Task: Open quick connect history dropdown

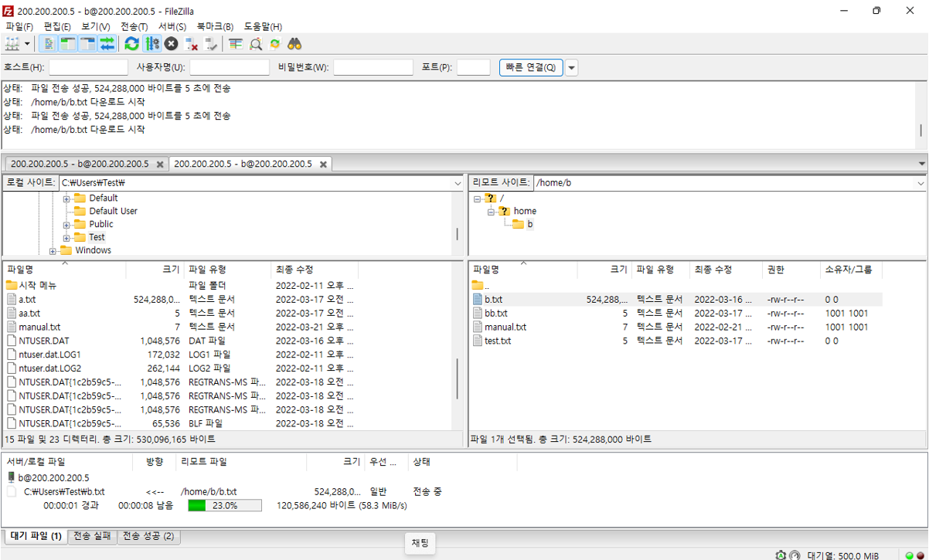Action: tap(572, 67)
